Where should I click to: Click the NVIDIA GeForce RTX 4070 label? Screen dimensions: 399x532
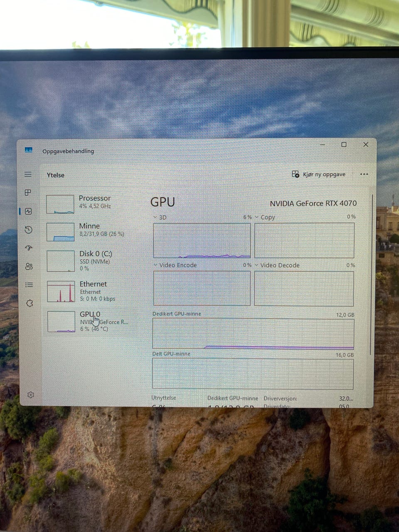313,203
